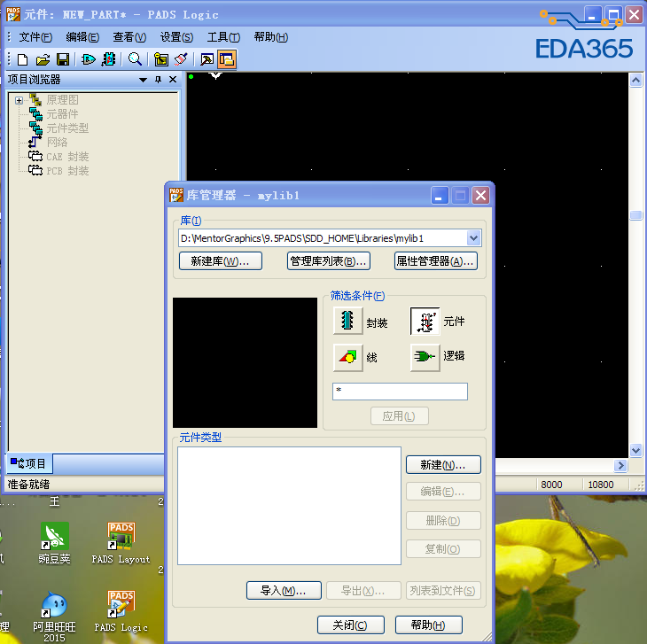This screenshot has width=647, height=644.
Task: Open the 编辑(E) menu
Action: point(82,37)
